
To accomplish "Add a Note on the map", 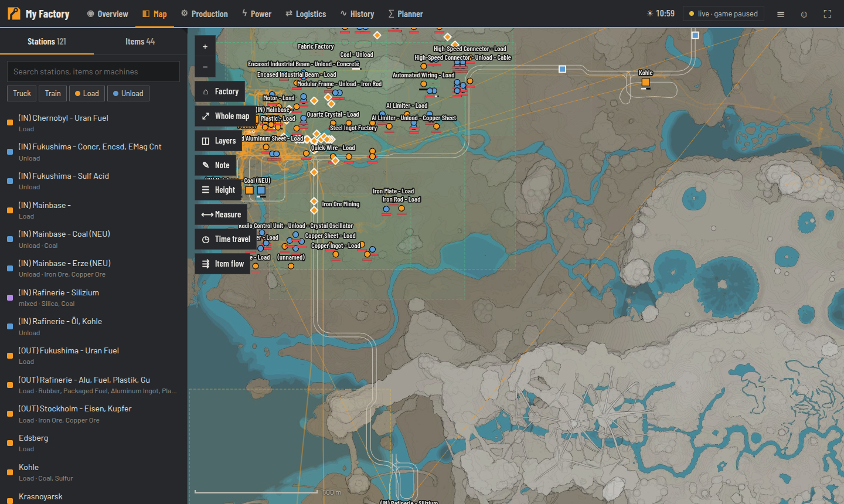I will pyautogui.click(x=216, y=165).
